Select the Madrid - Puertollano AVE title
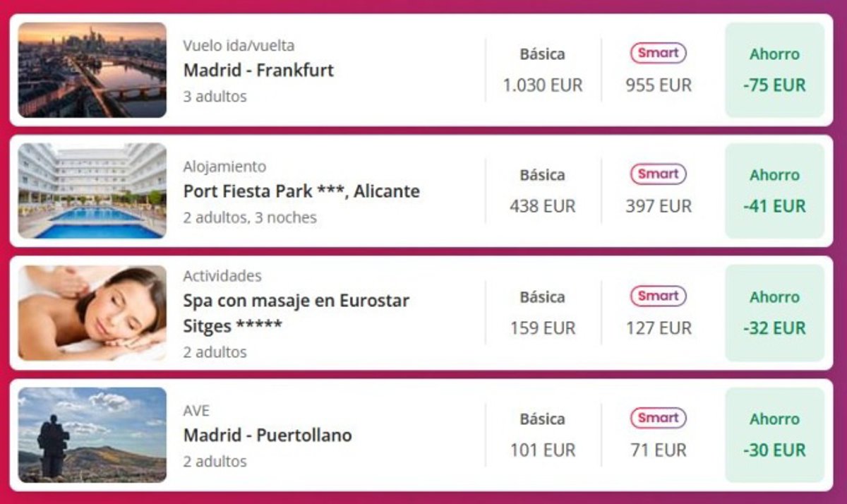 [x=268, y=436]
